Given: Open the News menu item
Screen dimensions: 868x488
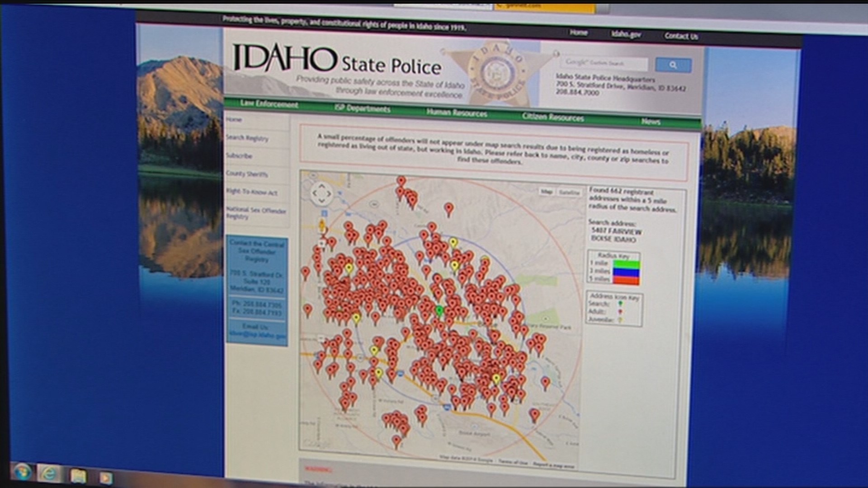Looking at the screenshot, I should click(651, 121).
